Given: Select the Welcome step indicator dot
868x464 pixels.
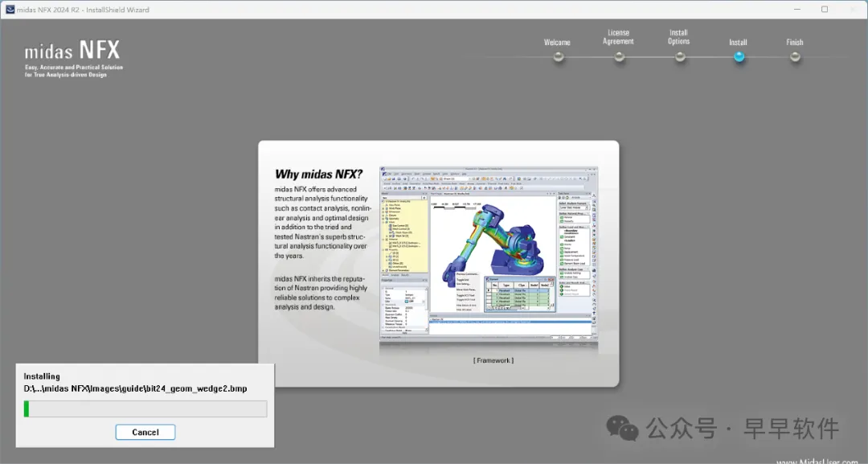Looking at the screenshot, I should (559, 56).
